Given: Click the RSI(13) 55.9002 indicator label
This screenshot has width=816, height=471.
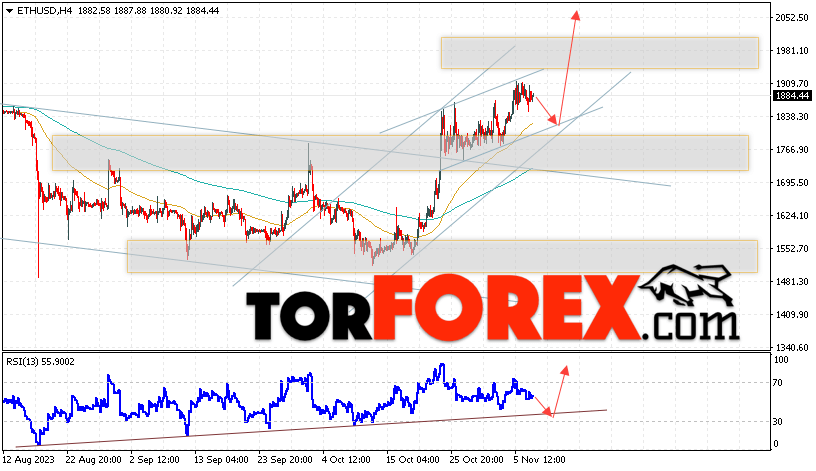Looking at the screenshot, I should 40,362.
